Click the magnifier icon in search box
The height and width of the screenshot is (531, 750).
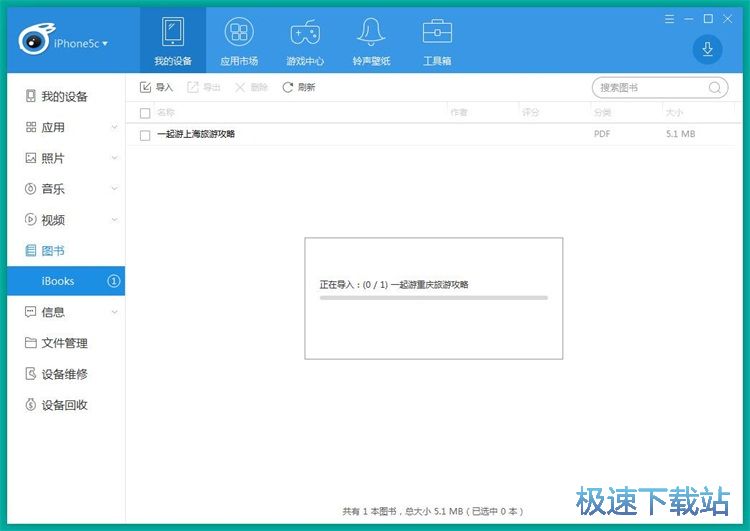715,88
